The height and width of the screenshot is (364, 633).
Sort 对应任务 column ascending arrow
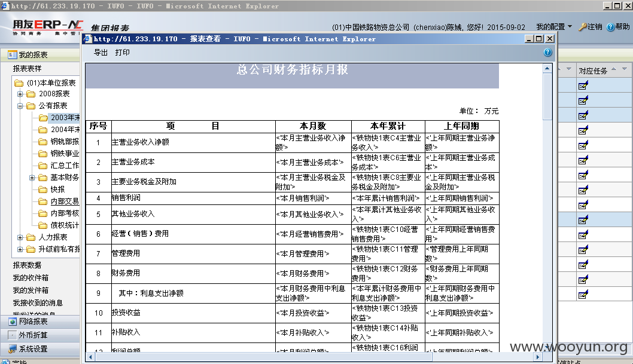[614, 69]
